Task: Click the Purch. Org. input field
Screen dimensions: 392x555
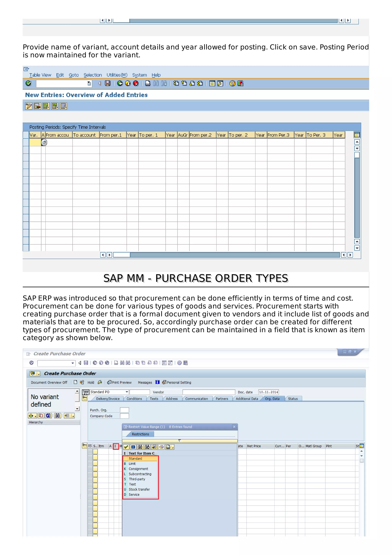Action: (x=124, y=410)
